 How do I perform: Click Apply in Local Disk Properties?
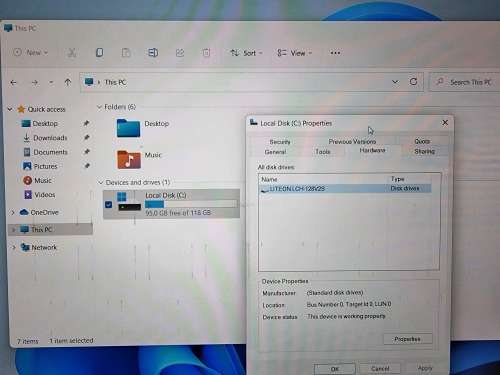tap(425, 368)
